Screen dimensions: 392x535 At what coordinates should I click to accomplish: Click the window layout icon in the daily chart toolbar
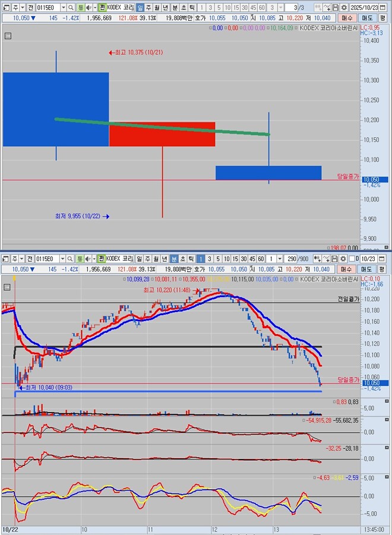tap(7, 8)
